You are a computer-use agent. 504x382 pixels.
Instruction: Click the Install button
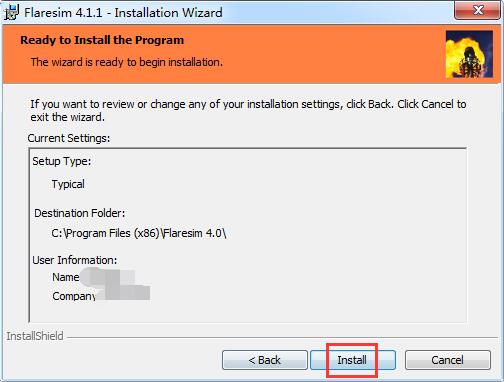pyautogui.click(x=353, y=360)
